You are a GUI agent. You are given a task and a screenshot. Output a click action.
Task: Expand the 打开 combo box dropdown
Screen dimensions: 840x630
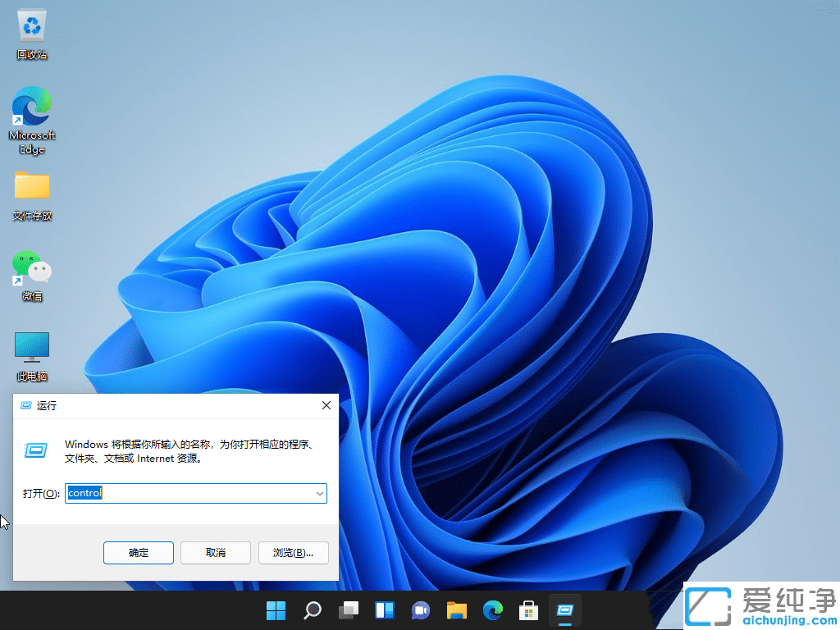[319, 493]
